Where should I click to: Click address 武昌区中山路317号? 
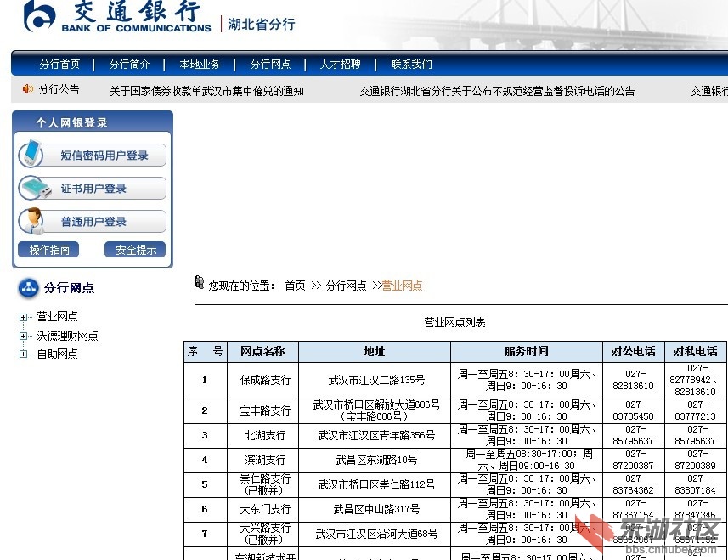(x=376, y=509)
